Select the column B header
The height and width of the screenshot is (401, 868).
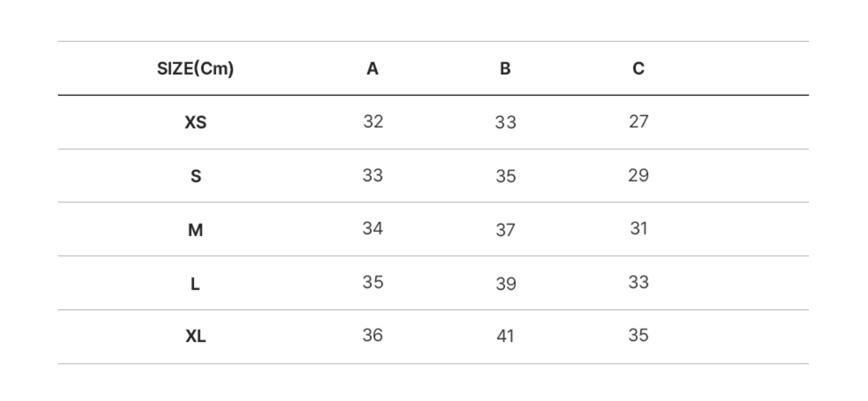505,69
